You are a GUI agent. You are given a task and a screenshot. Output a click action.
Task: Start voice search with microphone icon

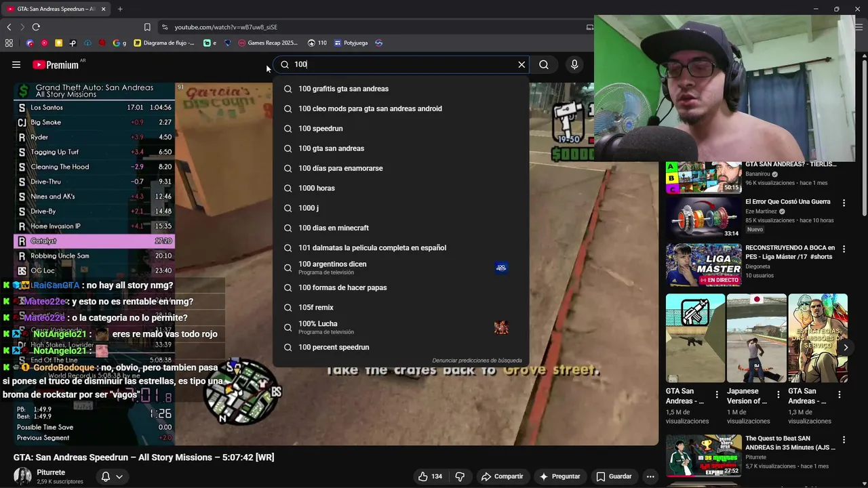coord(574,64)
